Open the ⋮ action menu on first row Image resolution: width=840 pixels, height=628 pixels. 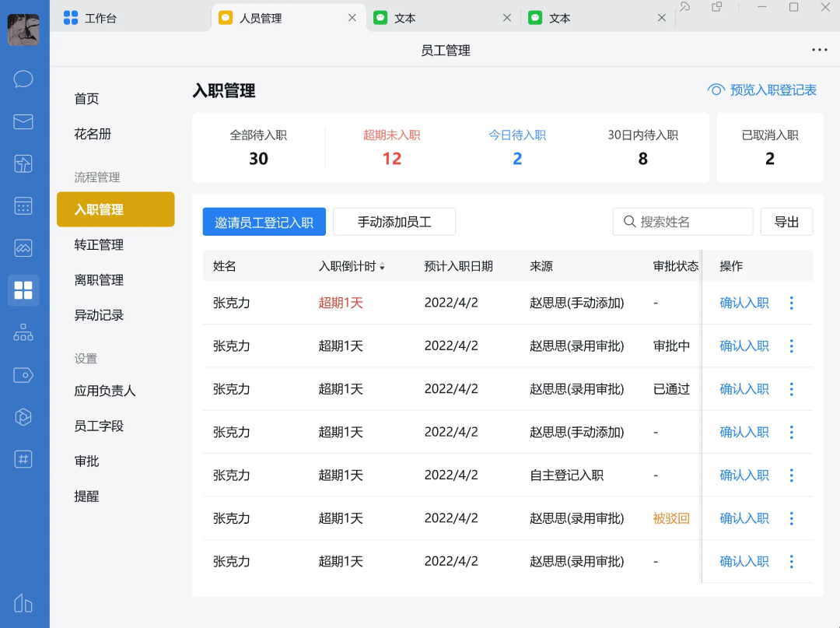coord(791,303)
